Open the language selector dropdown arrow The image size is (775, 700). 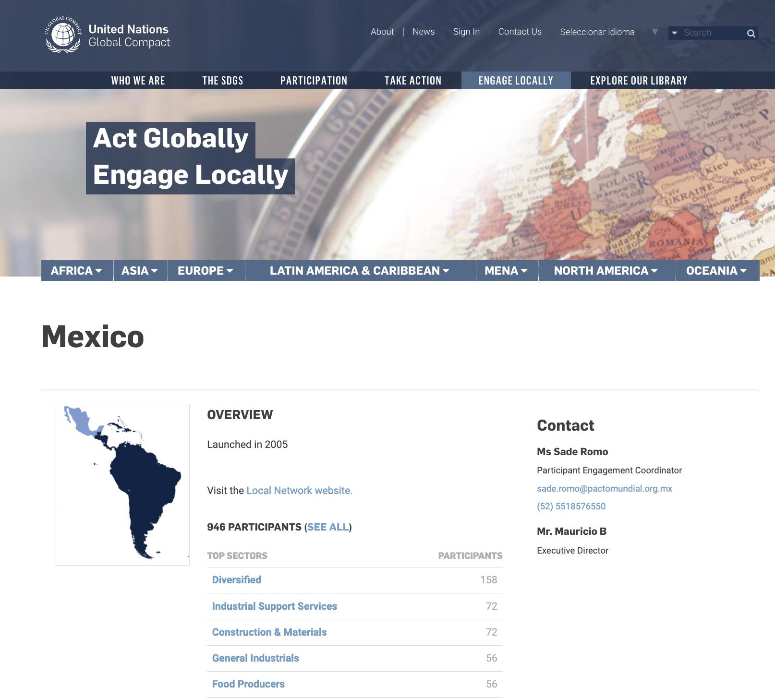654,32
